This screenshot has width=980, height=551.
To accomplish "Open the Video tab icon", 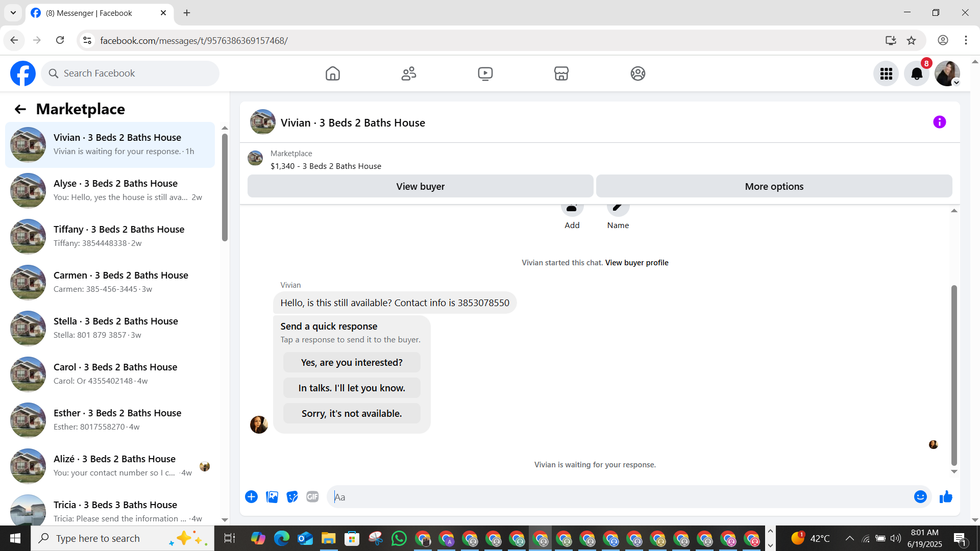I will [485, 73].
